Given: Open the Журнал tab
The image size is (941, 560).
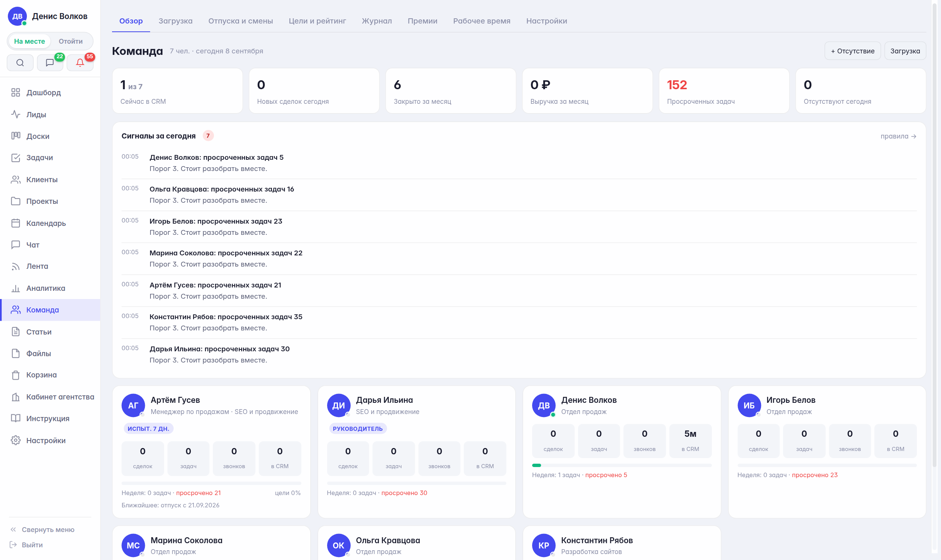Looking at the screenshot, I should (377, 21).
